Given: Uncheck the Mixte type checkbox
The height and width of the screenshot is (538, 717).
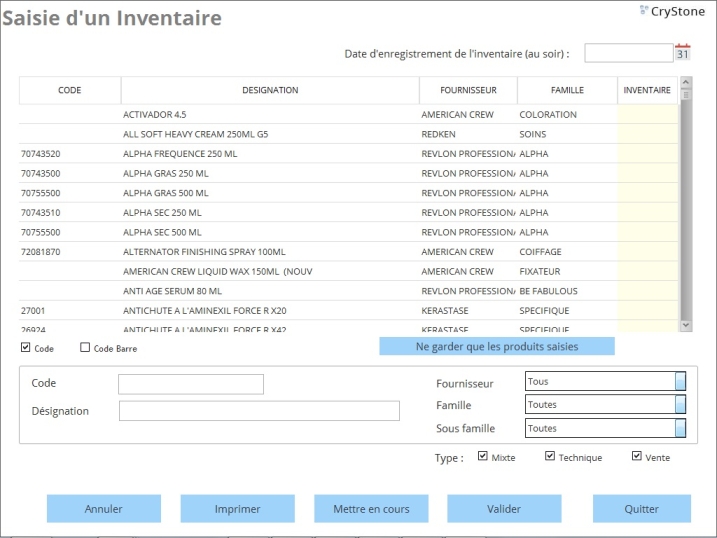Looking at the screenshot, I should (x=482, y=456).
